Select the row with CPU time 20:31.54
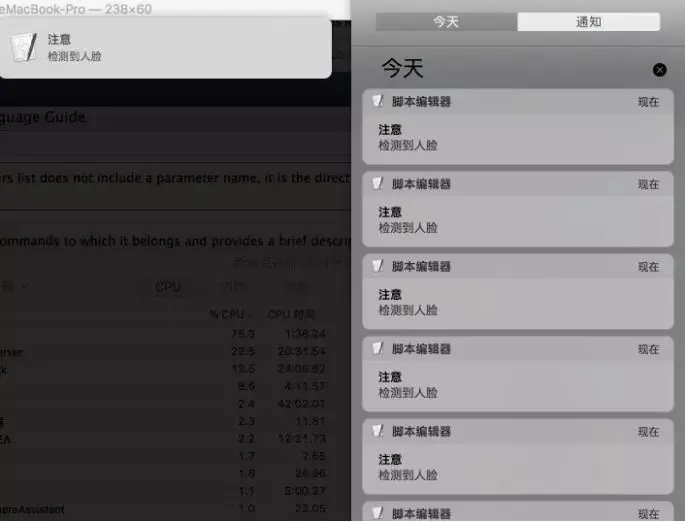Screen dimensions: 685x522 175,351
